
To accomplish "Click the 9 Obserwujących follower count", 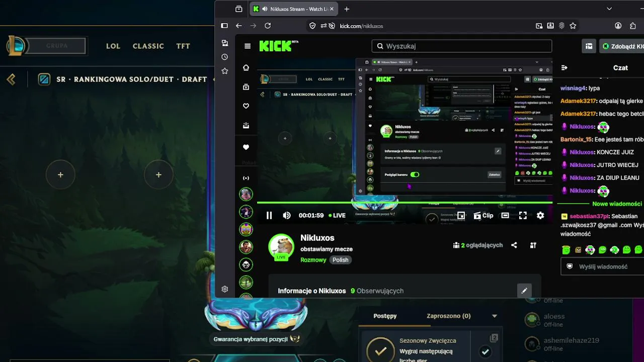I will (x=377, y=291).
